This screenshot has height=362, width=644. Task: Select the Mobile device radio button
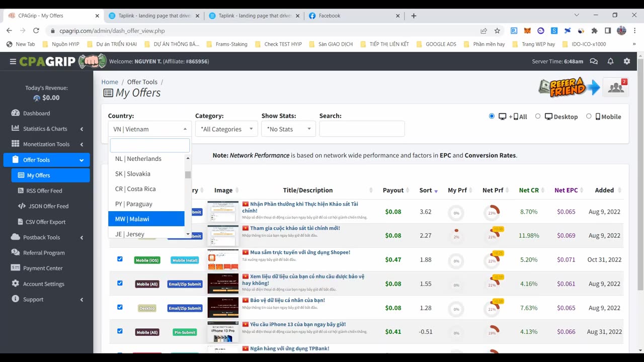pyautogui.click(x=589, y=116)
